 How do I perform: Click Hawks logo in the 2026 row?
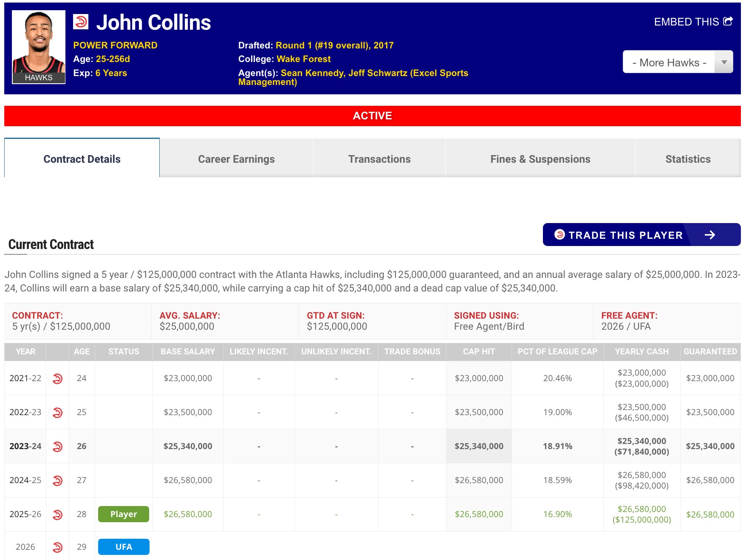point(57,547)
